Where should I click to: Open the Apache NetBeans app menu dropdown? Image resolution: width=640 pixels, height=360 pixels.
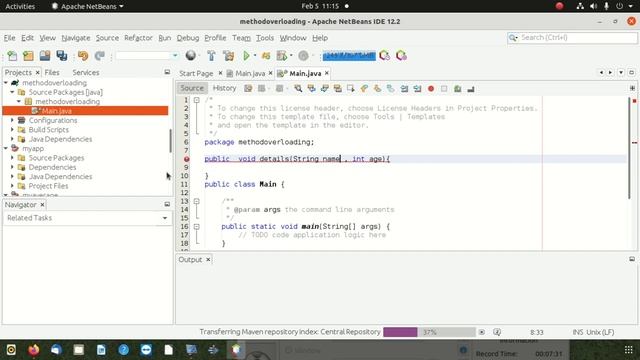[88, 6]
